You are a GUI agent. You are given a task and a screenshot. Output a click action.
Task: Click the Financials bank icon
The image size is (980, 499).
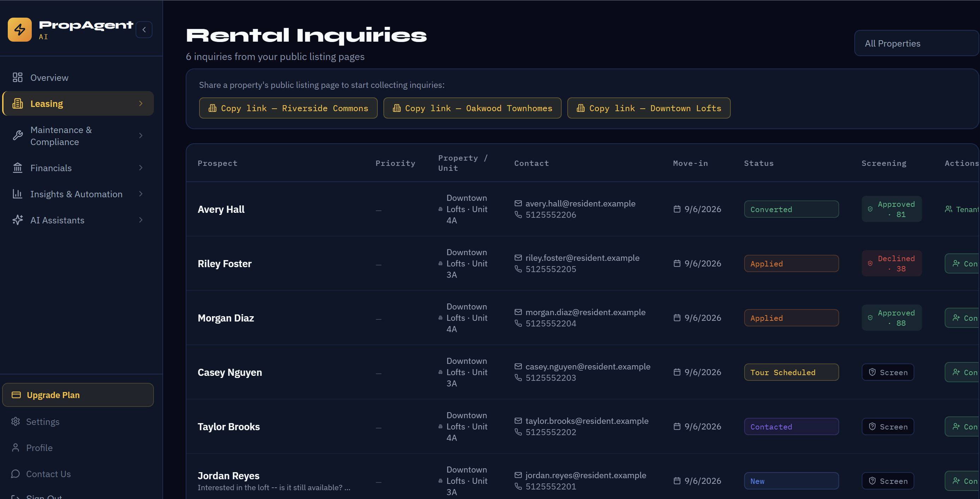point(18,168)
